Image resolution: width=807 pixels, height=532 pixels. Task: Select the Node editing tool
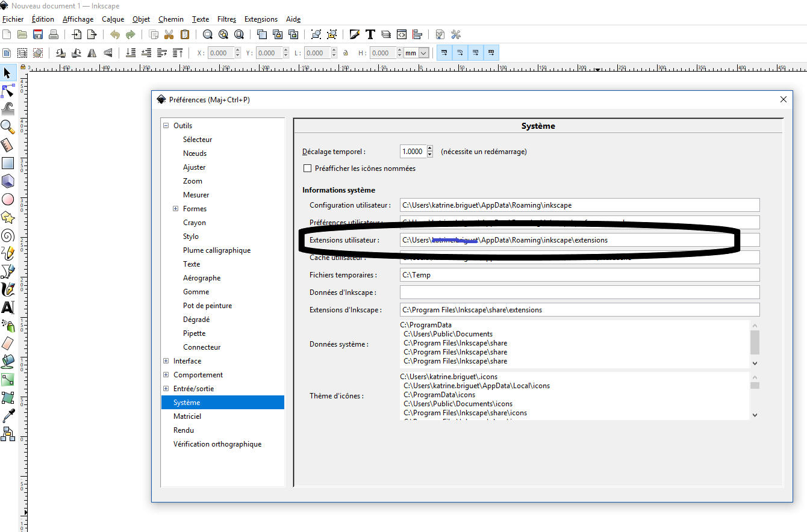pos(8,91)
